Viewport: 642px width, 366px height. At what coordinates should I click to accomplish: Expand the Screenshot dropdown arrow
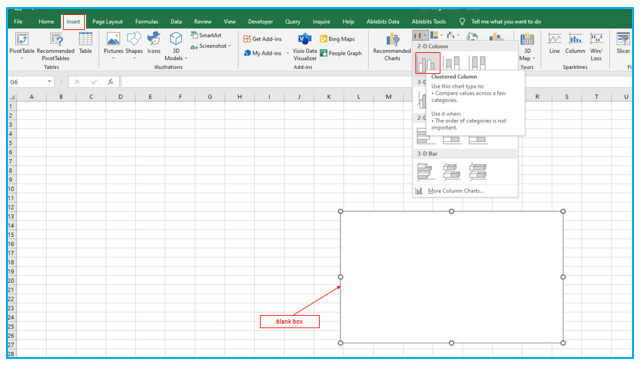pyautogui.click(x=230, y=46)
